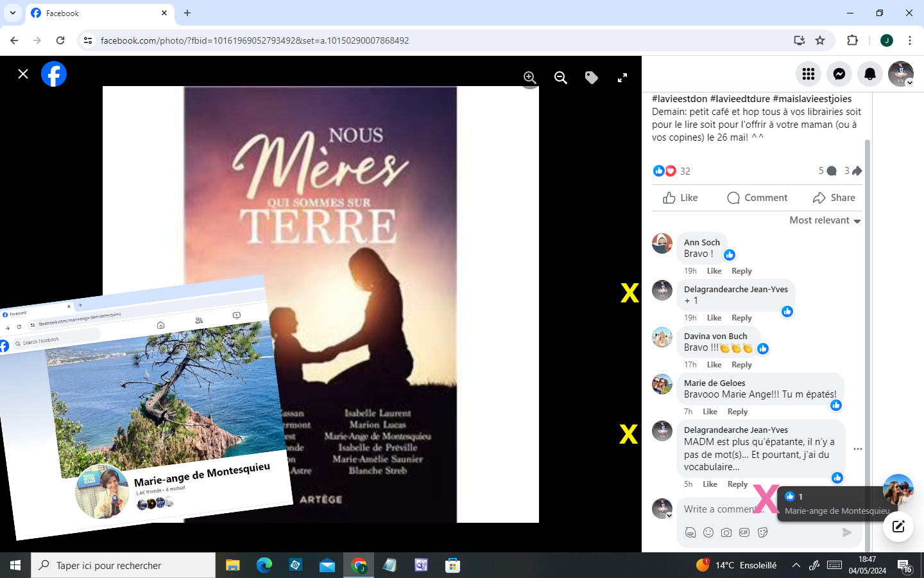Reply to Davina von Buch's comment
The image size is (924, 578).
(742, 365)
